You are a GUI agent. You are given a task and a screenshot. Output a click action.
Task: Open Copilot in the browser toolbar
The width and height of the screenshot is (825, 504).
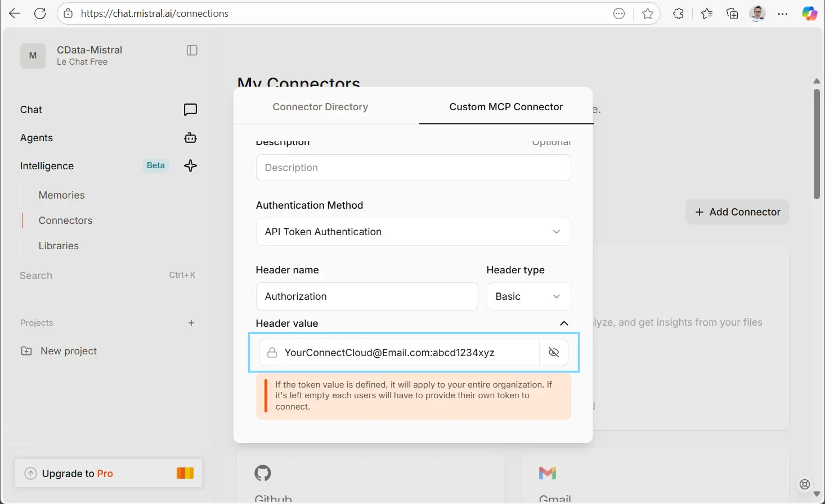(809, 13)
